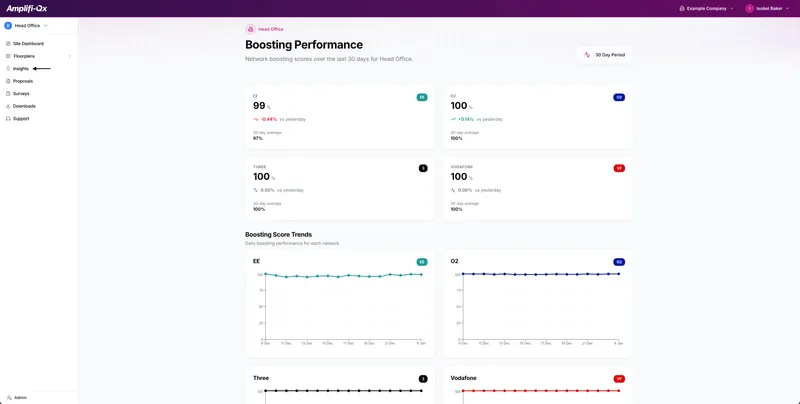Click the pink Head Office building icon
The image size is (800, 404).
pyautogui.click(x=251, y=29)
